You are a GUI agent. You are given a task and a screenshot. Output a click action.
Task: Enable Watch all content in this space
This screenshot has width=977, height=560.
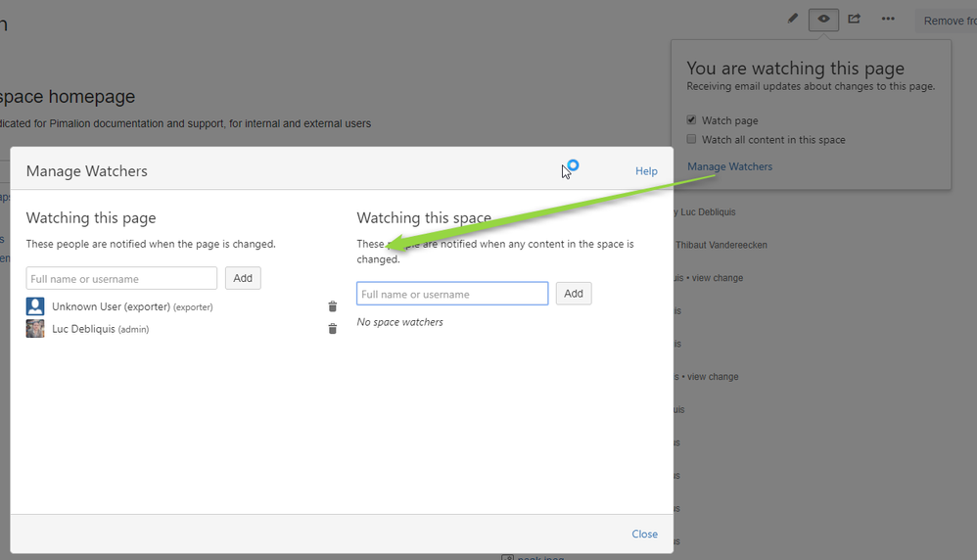[x=691, y=139]
